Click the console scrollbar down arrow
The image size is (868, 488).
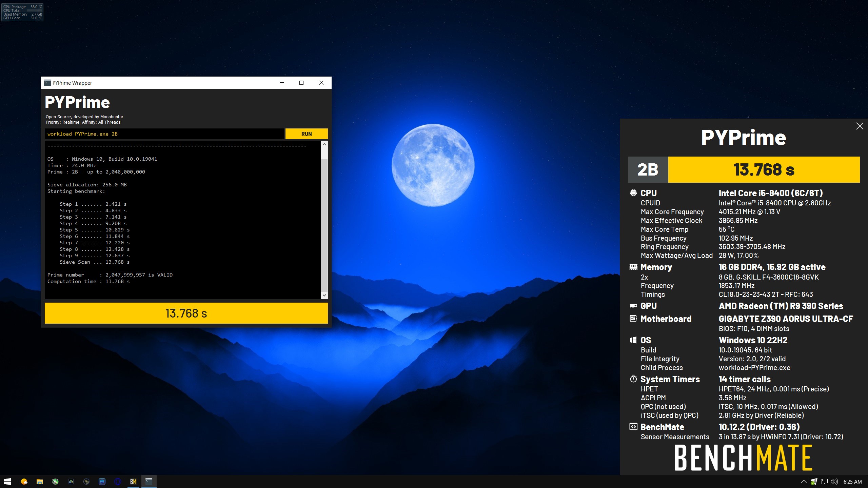[x=324, y=295]
